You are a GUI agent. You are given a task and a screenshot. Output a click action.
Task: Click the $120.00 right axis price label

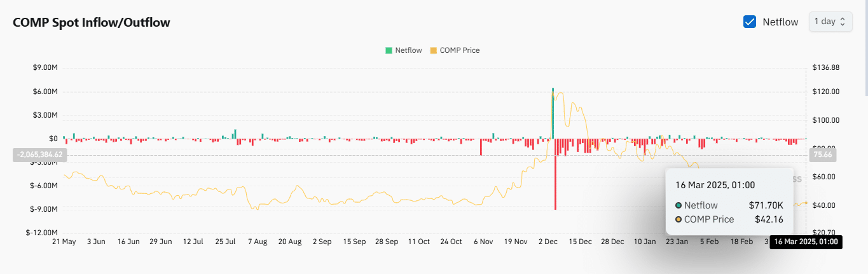click(x=825, y=92)
